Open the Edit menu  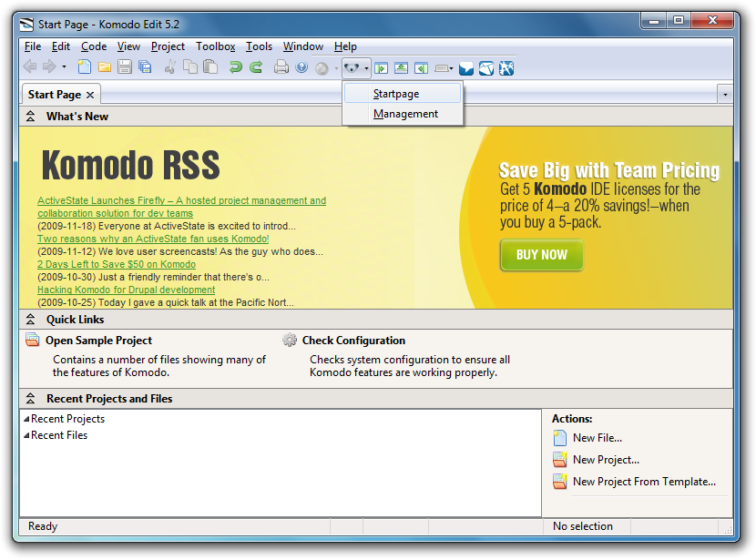click(61, 46)
